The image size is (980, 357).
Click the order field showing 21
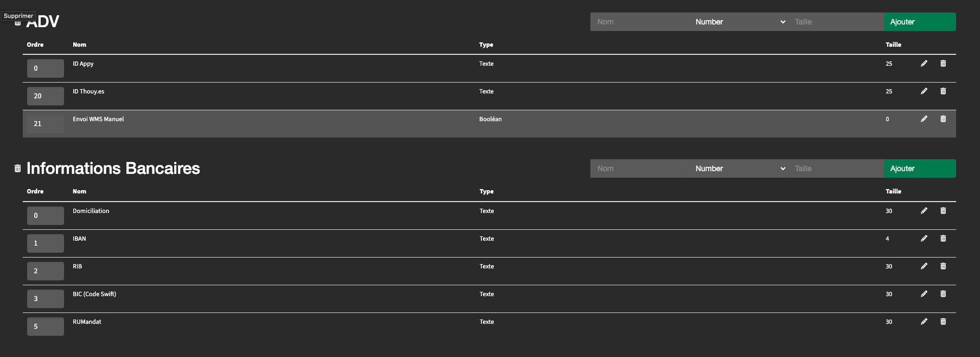click(46, 124)
